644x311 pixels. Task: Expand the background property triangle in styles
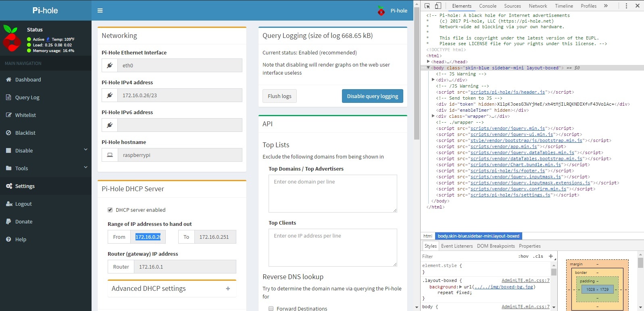click(x=461, y=287)
